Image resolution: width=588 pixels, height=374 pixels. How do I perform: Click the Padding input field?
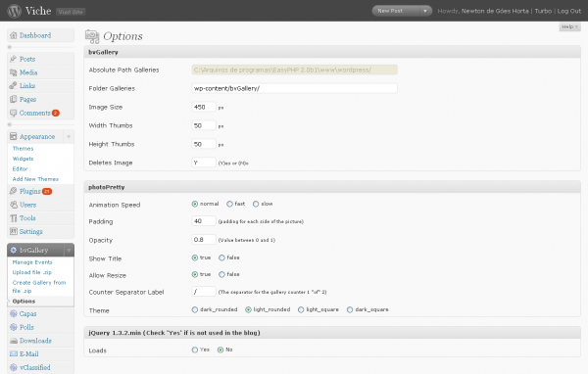click(x=204, y=221)
